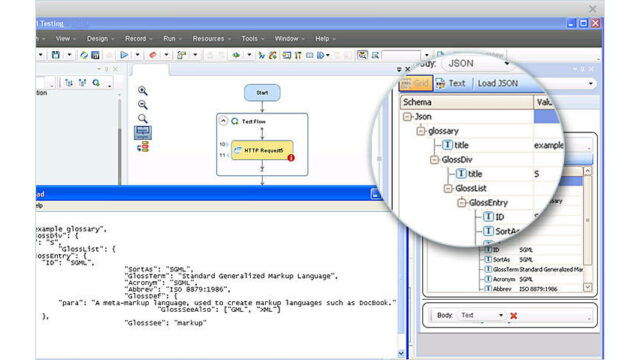The width and height of the screenshot is (640, 360).
Task: Click the Save disk icon in toolbar
Action: [x=56, y=55]
